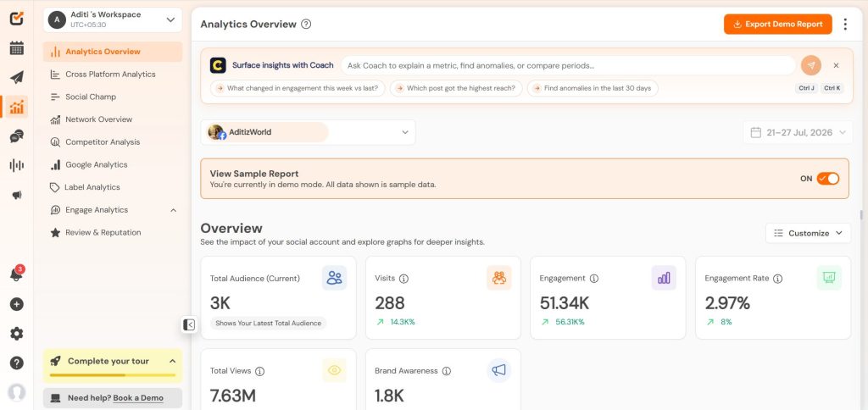This screenshot has width=868, height=410.
Task: Open the chat bubbles engage icon
Action: [17, 136]
